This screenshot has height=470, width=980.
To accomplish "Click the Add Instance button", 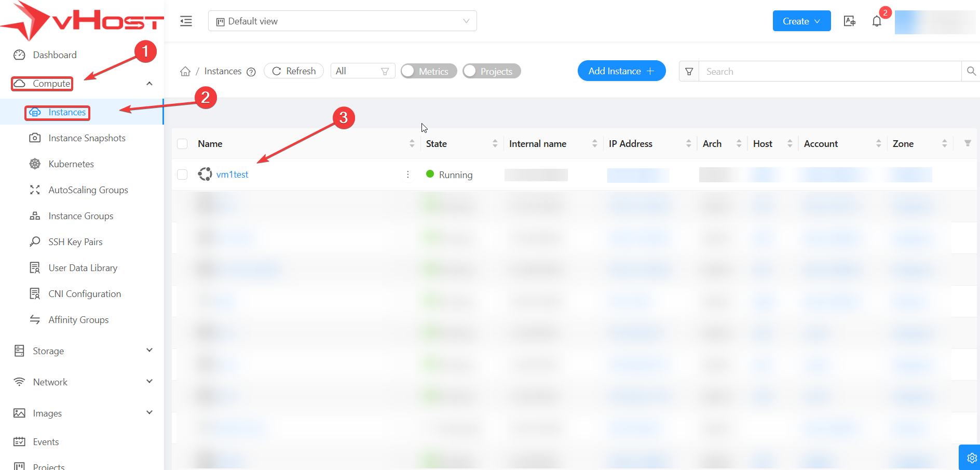I will tap(621, 71).
